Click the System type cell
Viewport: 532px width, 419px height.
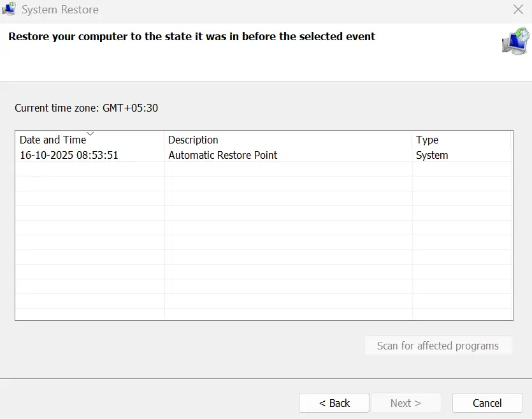tap(432, 155)
